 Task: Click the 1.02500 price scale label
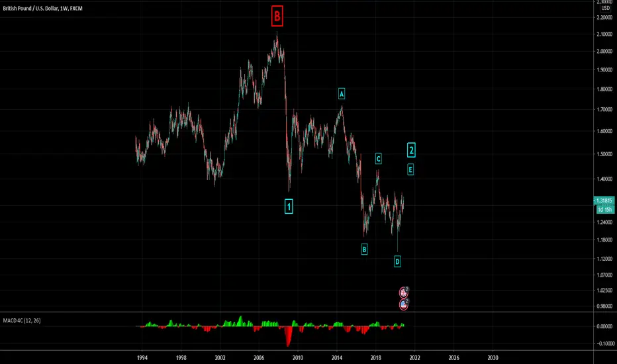click(604, 291)
